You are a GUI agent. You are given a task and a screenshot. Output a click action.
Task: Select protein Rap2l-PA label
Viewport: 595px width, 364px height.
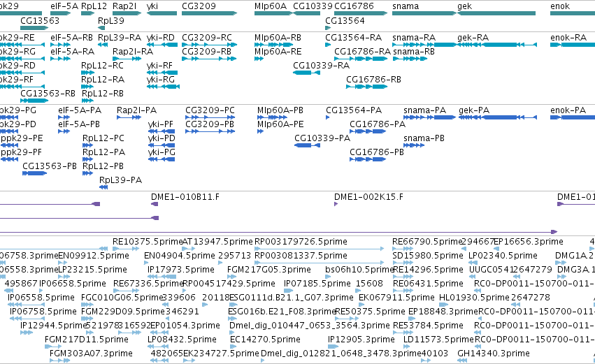pyautogui.click(x=136, y=110)
